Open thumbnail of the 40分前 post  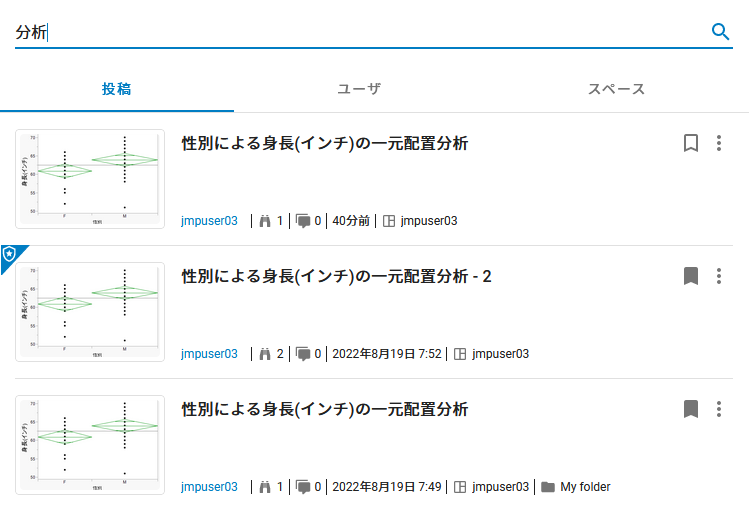[x=90, y=179]
